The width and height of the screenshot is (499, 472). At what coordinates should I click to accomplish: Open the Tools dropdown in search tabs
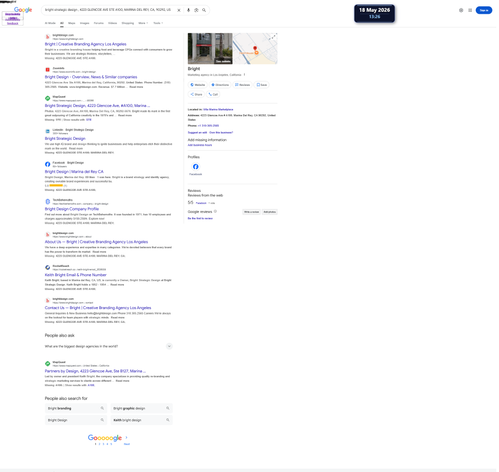[159, 23]
